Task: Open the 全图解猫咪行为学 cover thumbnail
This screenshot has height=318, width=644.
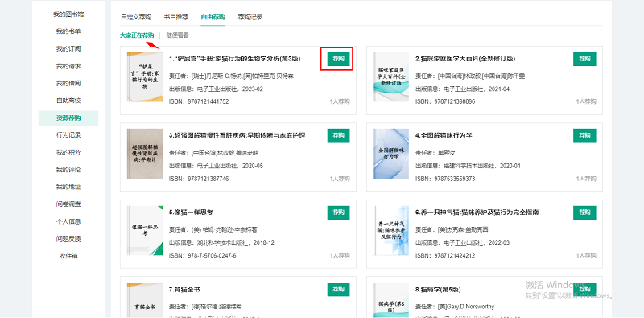Action: (x=390, y=154)
